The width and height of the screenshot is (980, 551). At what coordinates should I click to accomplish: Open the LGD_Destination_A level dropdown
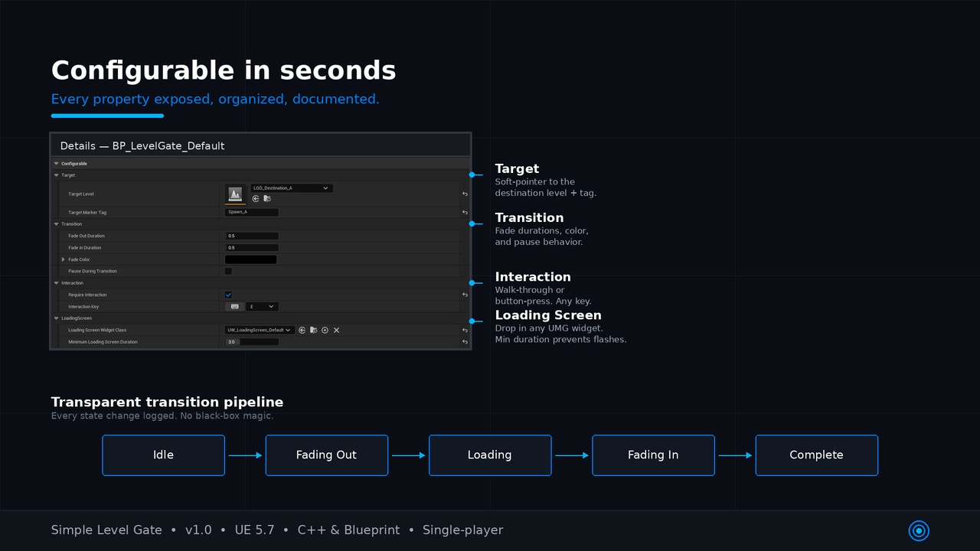click(x=292, y=188)
